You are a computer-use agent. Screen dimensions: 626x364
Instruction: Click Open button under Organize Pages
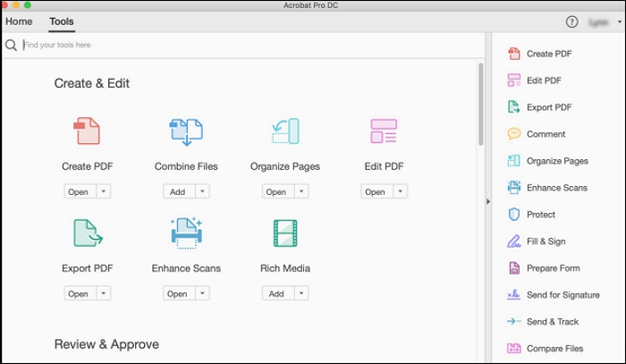click(x=278, y=191)
